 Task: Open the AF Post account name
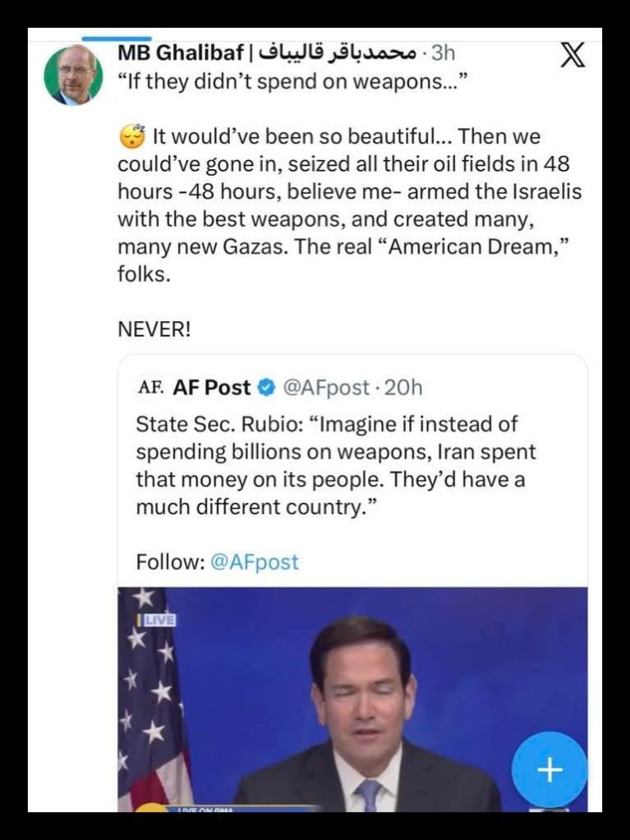[212, 387]
